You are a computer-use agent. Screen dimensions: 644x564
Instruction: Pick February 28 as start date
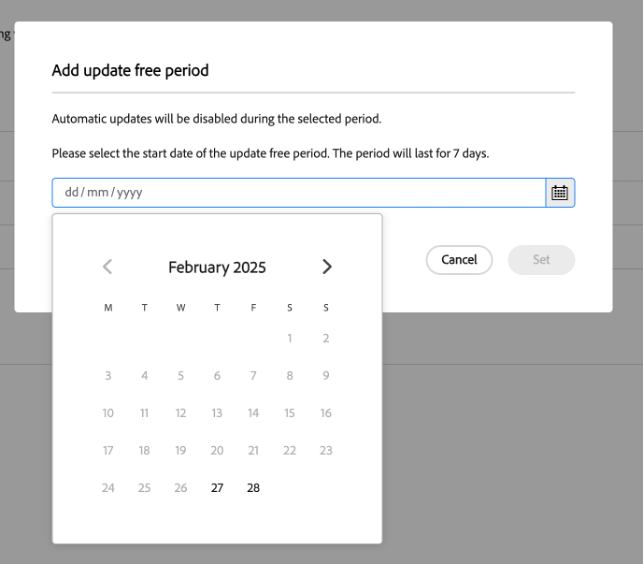[x=253, y=488]
